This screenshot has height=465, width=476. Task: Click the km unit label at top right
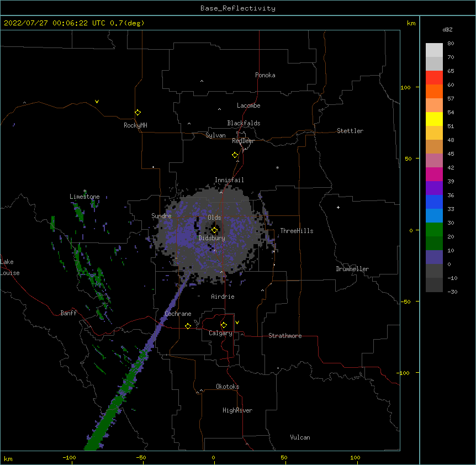pos(411,23)
